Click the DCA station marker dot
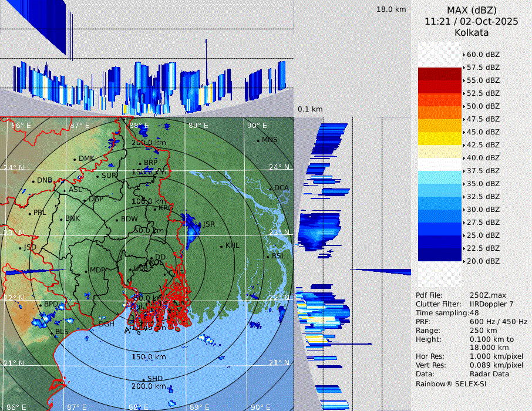 (271, 188)
